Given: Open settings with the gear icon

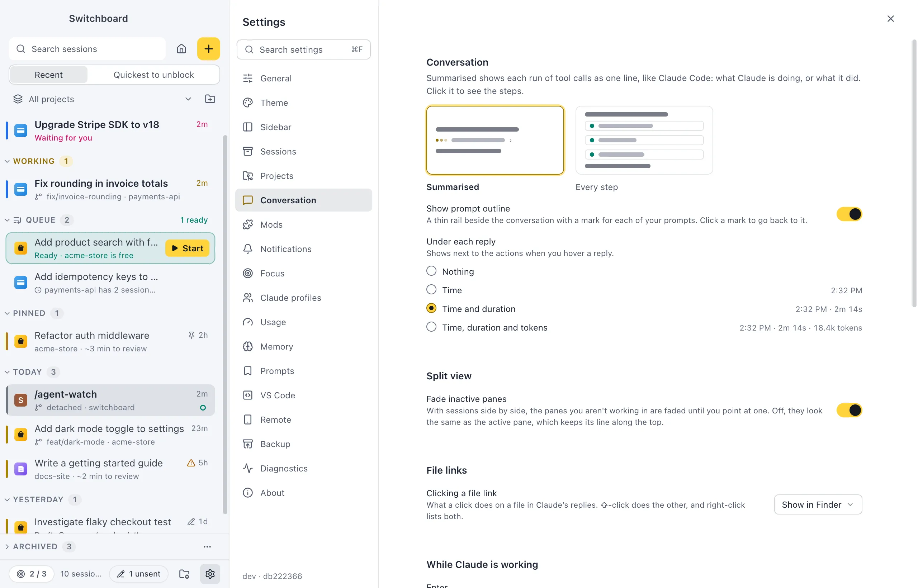Looking at the screenshot, I should point(210,574).
